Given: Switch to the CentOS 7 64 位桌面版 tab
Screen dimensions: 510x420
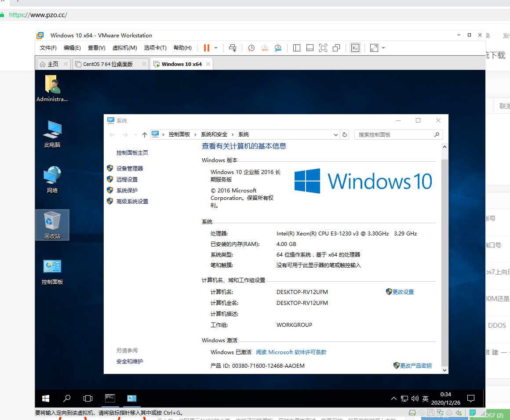Looking at the screenshot, I should pos(108,64).
